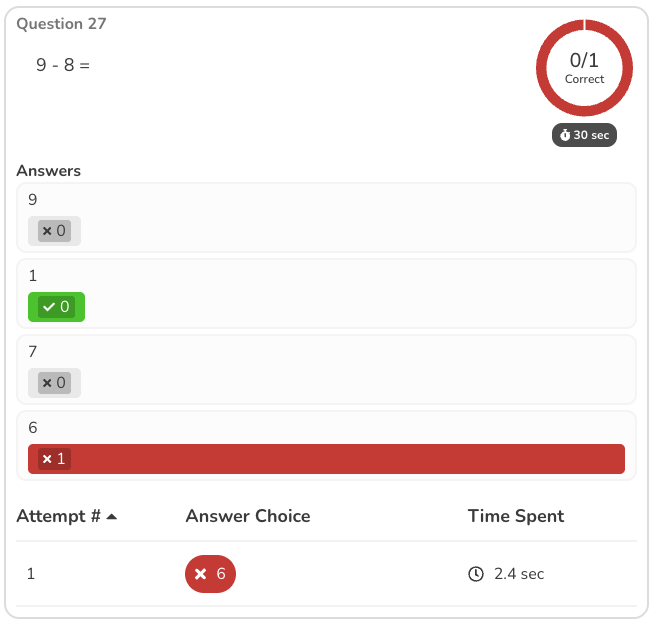Screen dimensions: 653x624
Task: Select the answer 7 option row
Action: pos(326,369)
